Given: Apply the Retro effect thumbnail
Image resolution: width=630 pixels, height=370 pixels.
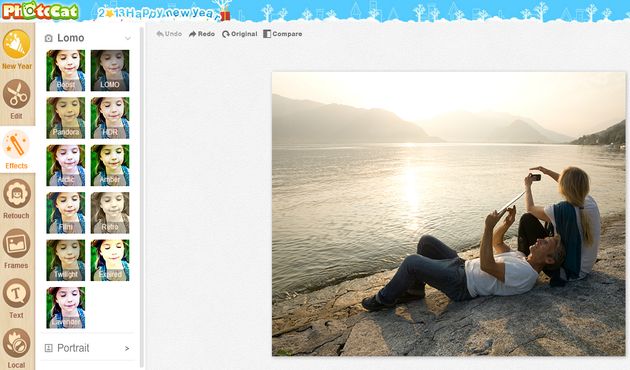Looking at the screenshot, I should pos(110,213).
